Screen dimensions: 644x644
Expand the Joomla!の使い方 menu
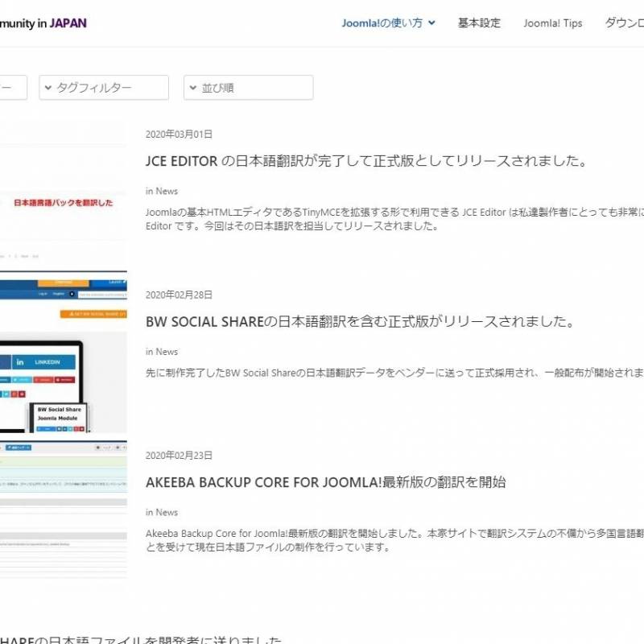click(x=388, y=23)
